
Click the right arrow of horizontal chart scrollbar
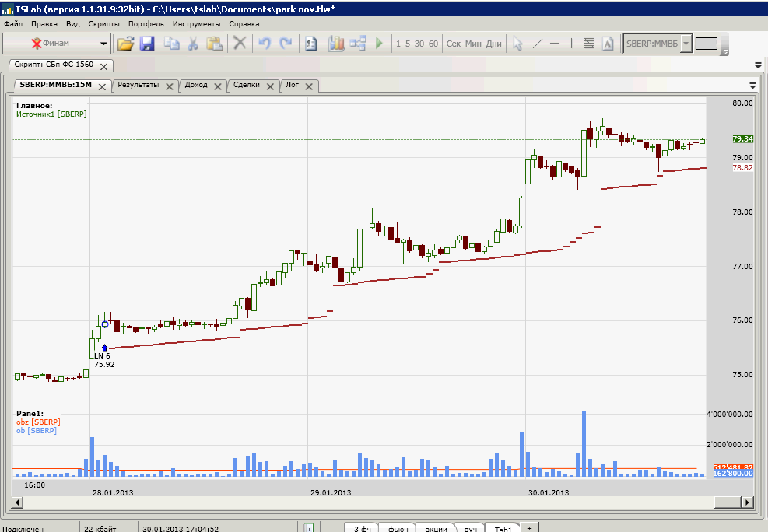point(749,504)
